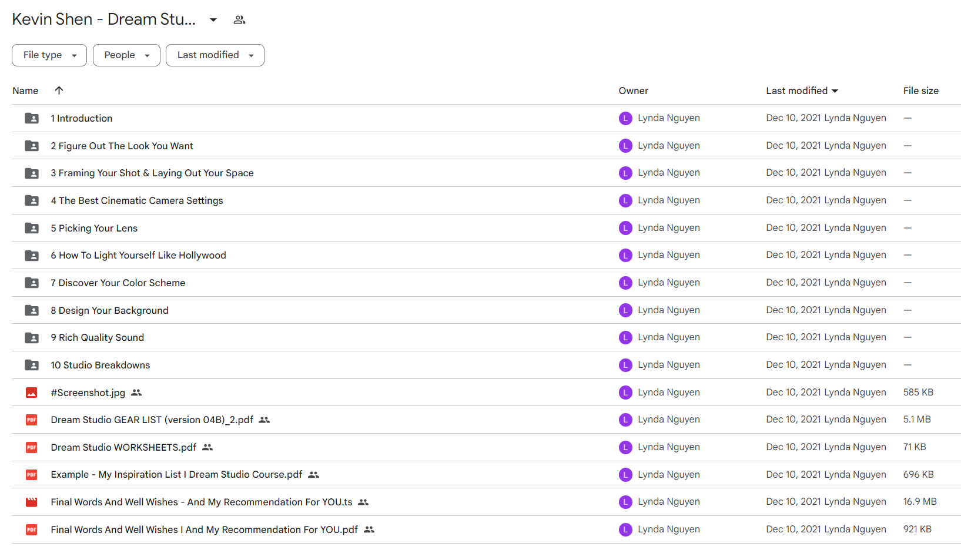This screenshot has width=961, height=560.
Task: Open the folder title dropdown arrow
Action: [213, 20]
